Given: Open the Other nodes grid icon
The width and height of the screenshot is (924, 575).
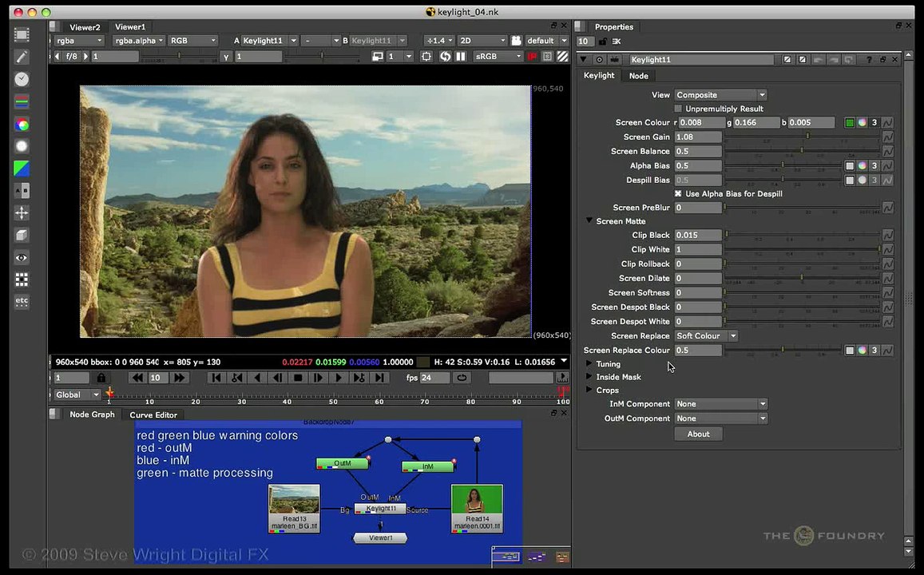Looking at the screenshot, I should click(22, 280).
